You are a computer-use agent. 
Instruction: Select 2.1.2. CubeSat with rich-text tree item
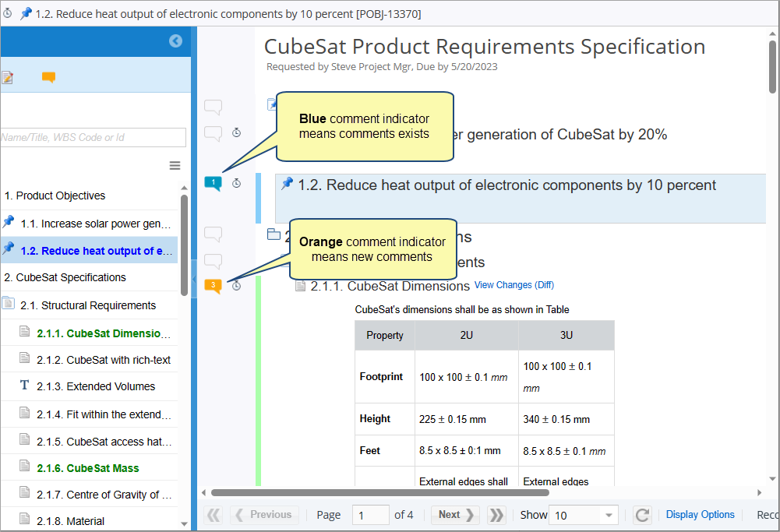(x=104, y=360)
